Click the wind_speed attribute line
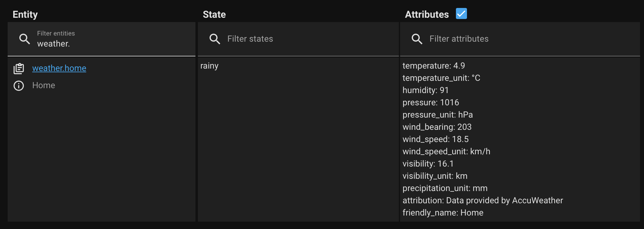This screenshot has height=229, width=644. point(435,139)
